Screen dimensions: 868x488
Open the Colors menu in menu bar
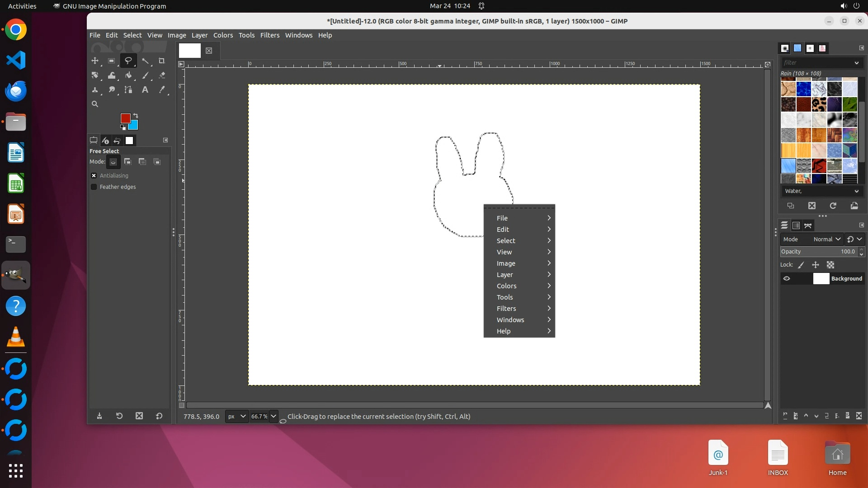click(223, 35)
